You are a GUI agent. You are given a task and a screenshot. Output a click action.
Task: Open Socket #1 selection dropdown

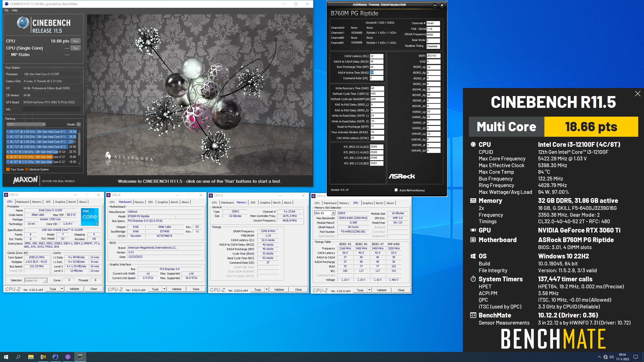pos(36,280)
